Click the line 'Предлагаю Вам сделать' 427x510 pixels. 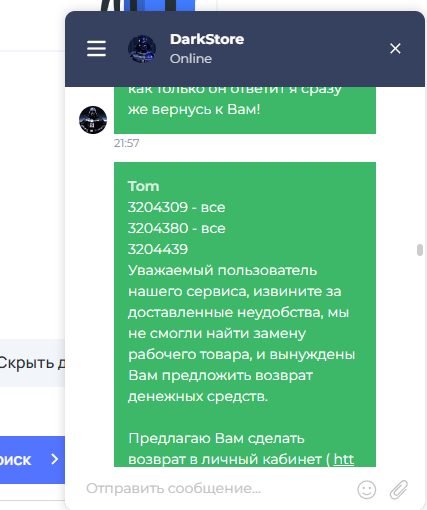216,438
